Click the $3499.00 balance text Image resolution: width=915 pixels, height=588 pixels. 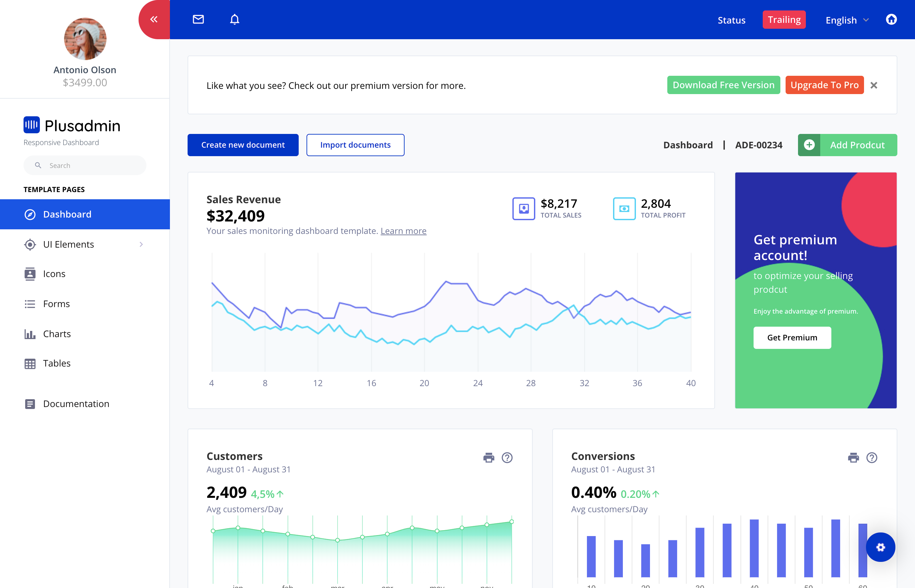[85, 82]
